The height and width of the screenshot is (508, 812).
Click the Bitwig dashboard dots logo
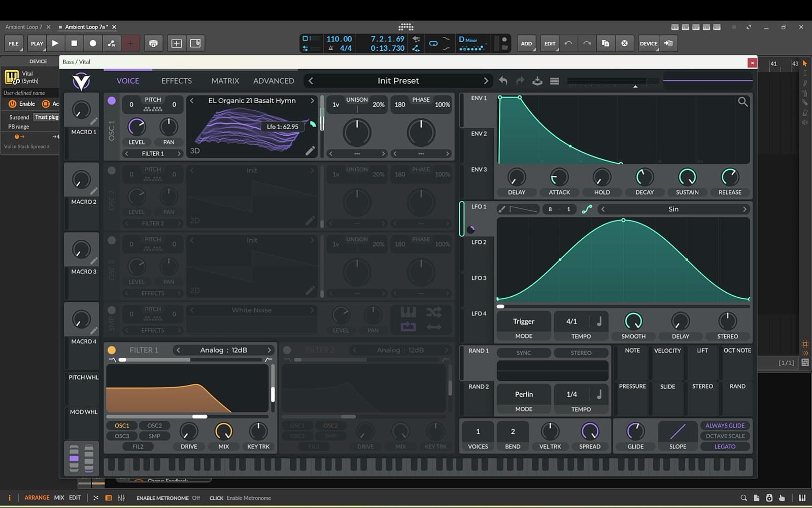(x=405, y=27)
